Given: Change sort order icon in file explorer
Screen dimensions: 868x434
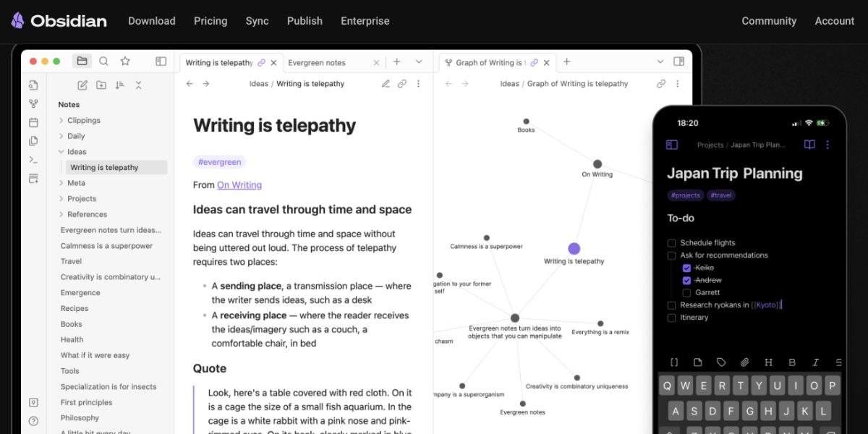Looking at the screenshot, I should coord(120,85).
